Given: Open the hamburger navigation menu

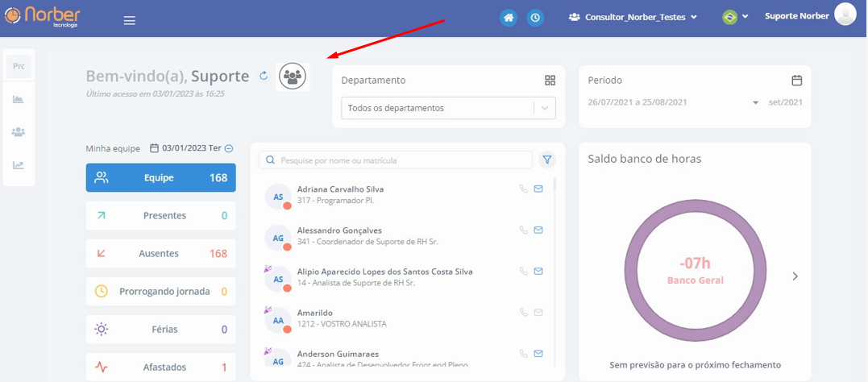Looking at the screenshot, I should click(x=129, y=20).
